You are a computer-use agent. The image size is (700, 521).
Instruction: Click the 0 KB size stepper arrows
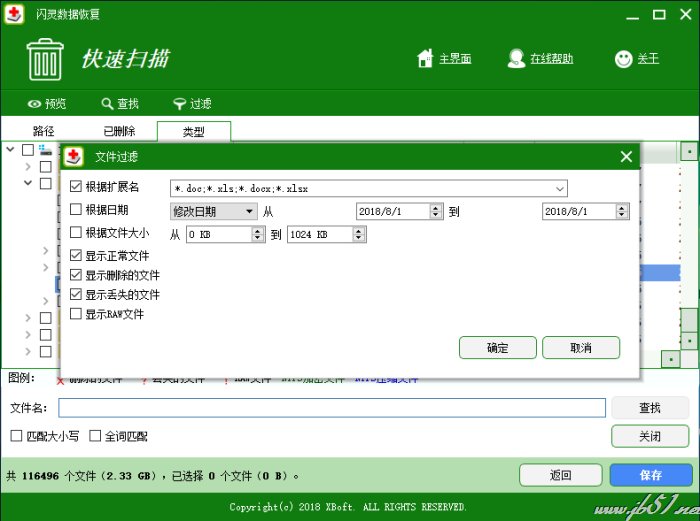pos(258,234)
